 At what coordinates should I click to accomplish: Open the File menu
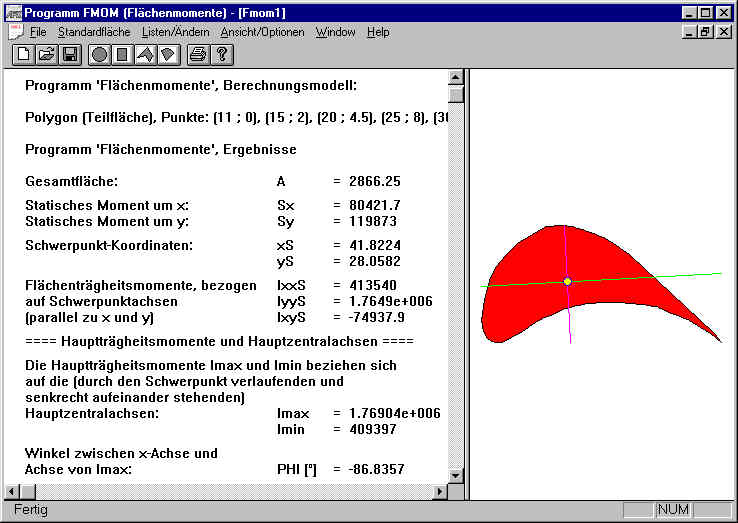click(x=38, y=32)
